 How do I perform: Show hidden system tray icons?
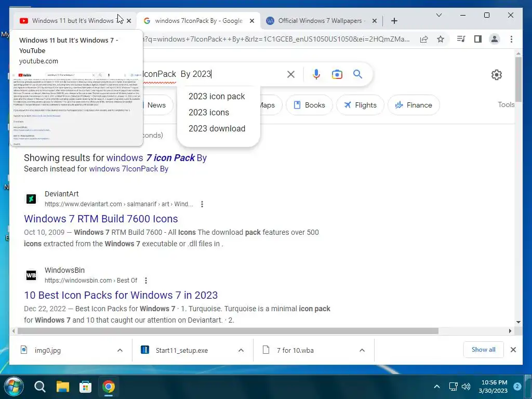pyautogui.click(x=437, y=387)
